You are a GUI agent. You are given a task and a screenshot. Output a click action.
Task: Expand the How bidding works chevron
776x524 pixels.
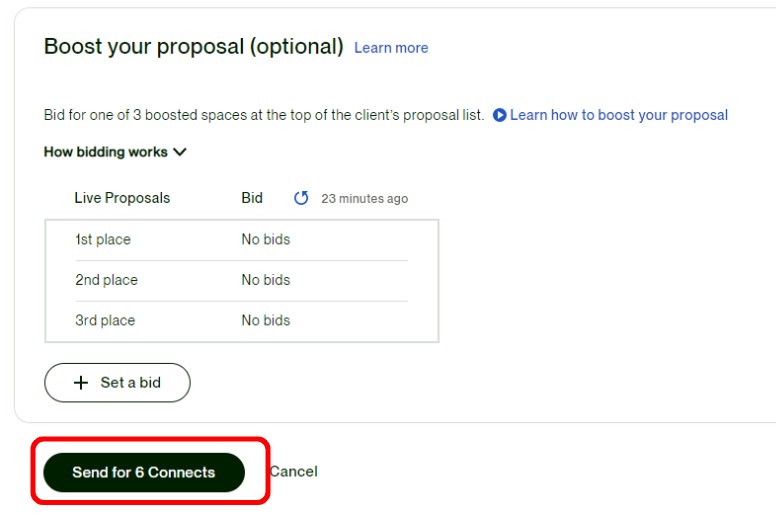(x=180, y=152)
